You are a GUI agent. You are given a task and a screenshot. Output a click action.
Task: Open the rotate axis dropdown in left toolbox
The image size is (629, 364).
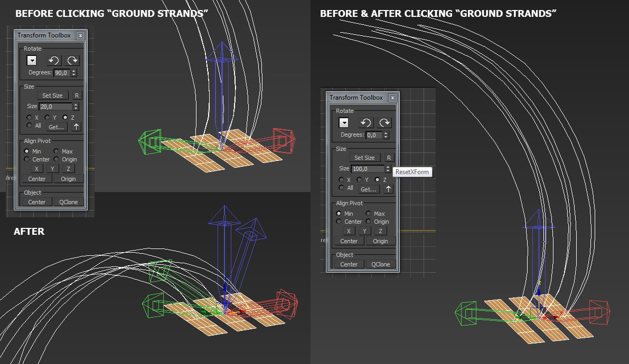click(31, 60)
